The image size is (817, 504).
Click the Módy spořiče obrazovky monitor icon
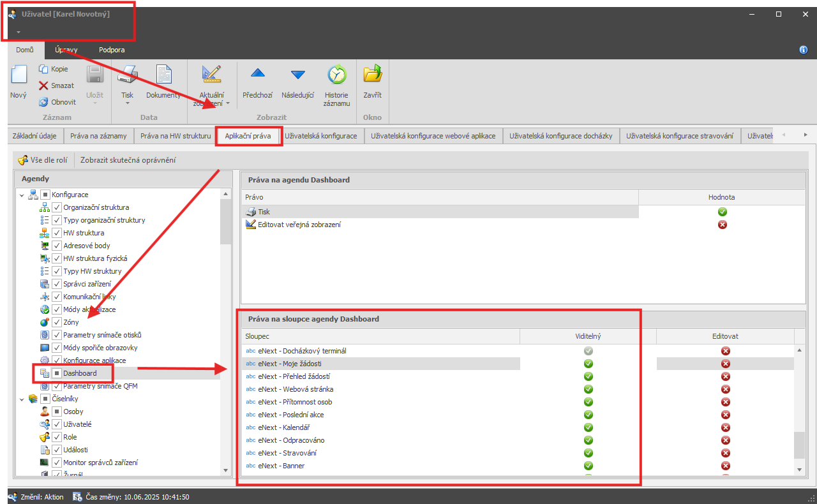[x=45, y=348]
